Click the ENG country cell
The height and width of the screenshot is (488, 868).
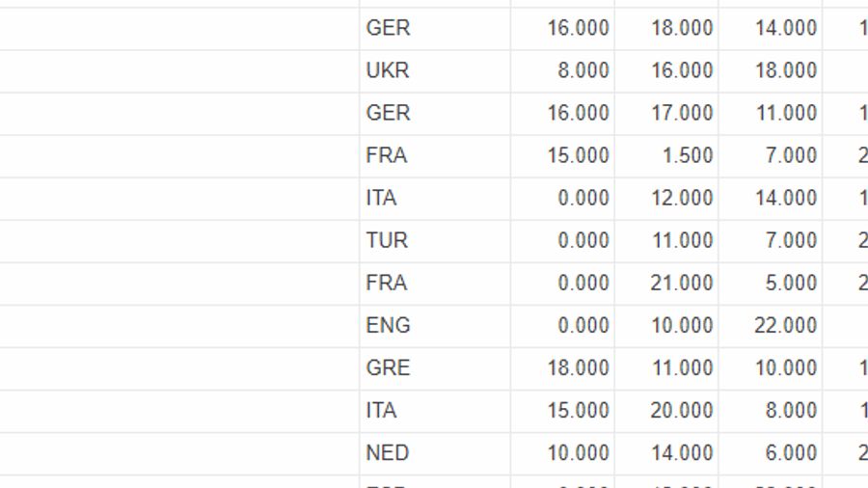(435, 326)
